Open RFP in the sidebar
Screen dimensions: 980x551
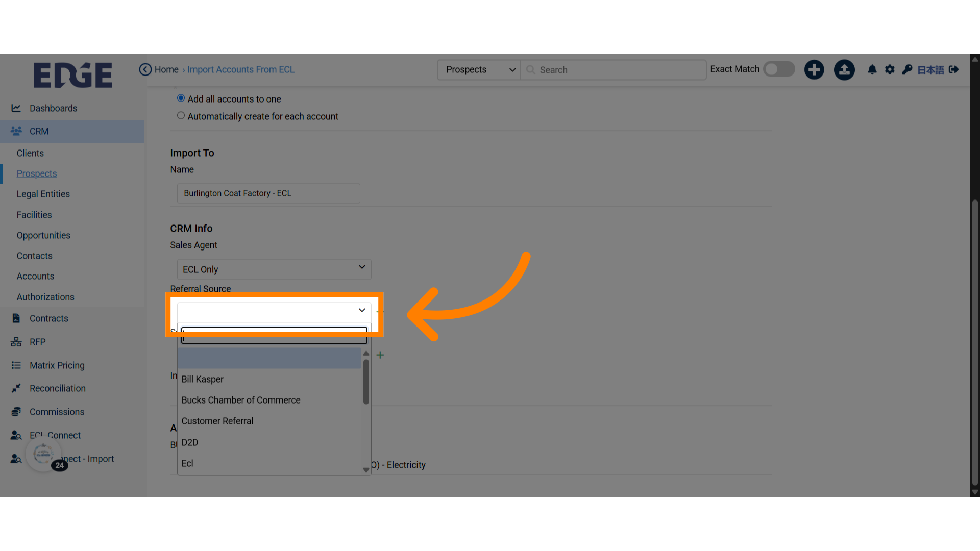pyautogui.click(x=37, y=342)
